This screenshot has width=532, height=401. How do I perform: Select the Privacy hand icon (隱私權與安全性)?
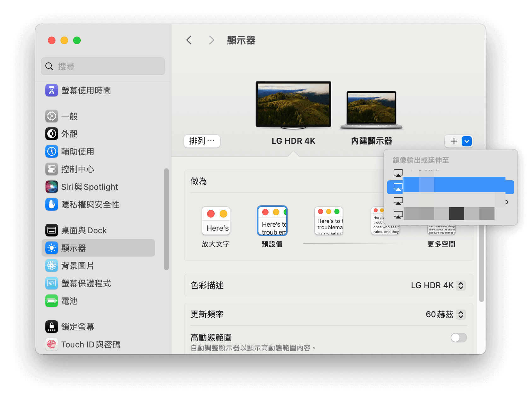[52, 205]
